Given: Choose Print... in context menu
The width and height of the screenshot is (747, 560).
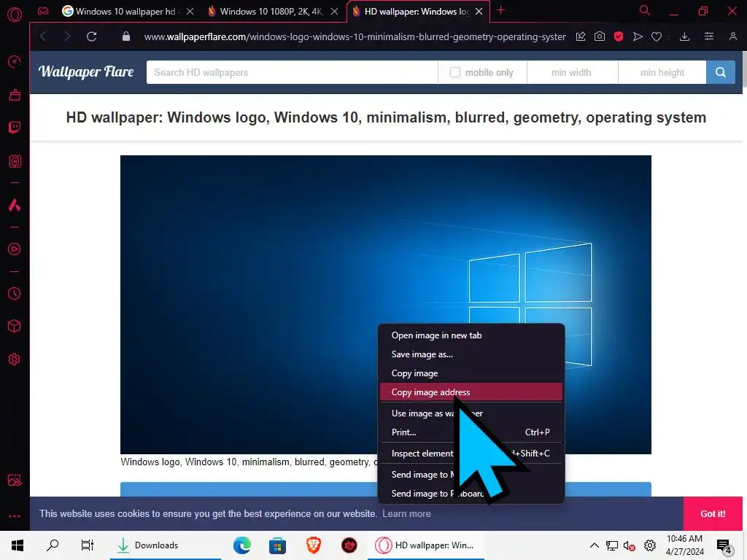Looking at the screenshot, I should pyautogui.click(x=471, y=432).
